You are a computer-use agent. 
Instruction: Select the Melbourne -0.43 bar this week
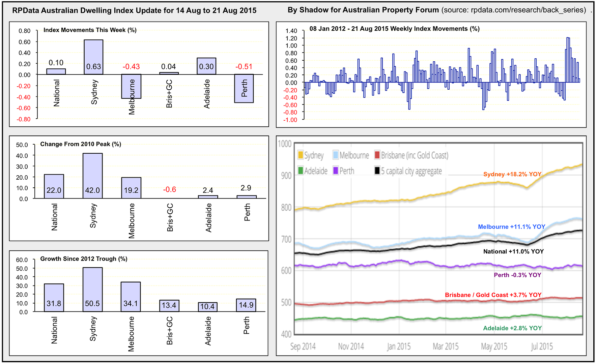click(131, 86)
